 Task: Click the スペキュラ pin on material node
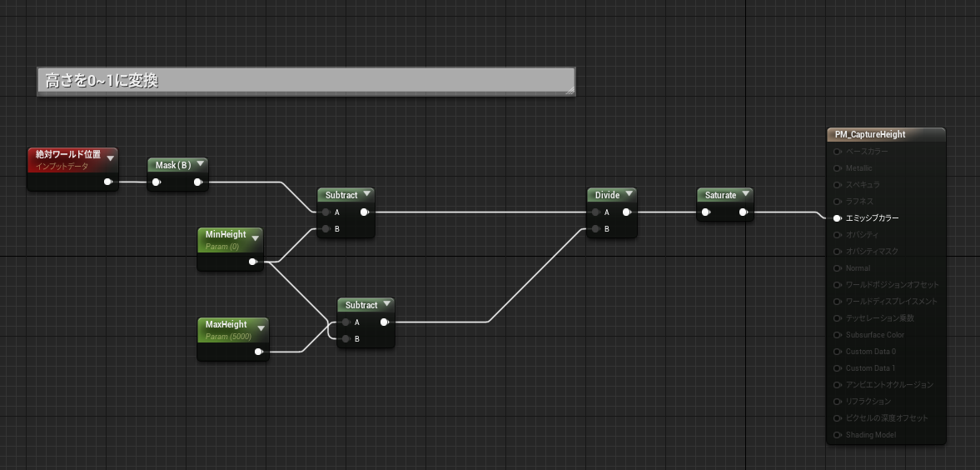coord(838,185)
